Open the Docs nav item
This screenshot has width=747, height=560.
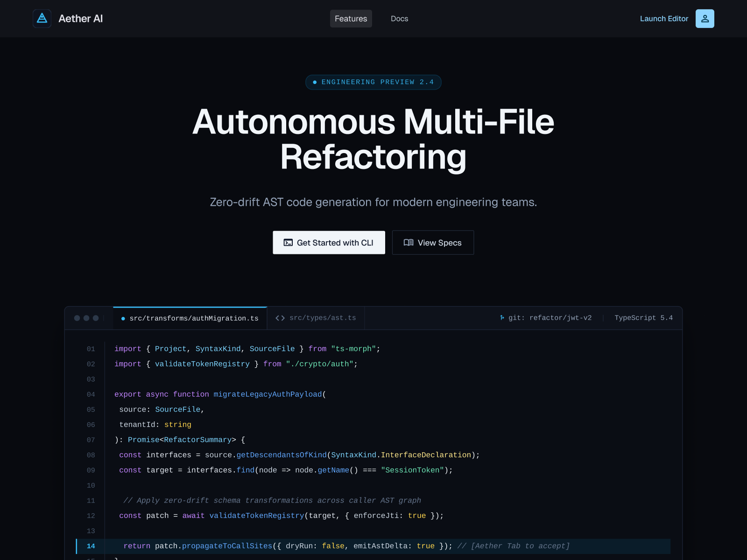click(x=399, y=19)
